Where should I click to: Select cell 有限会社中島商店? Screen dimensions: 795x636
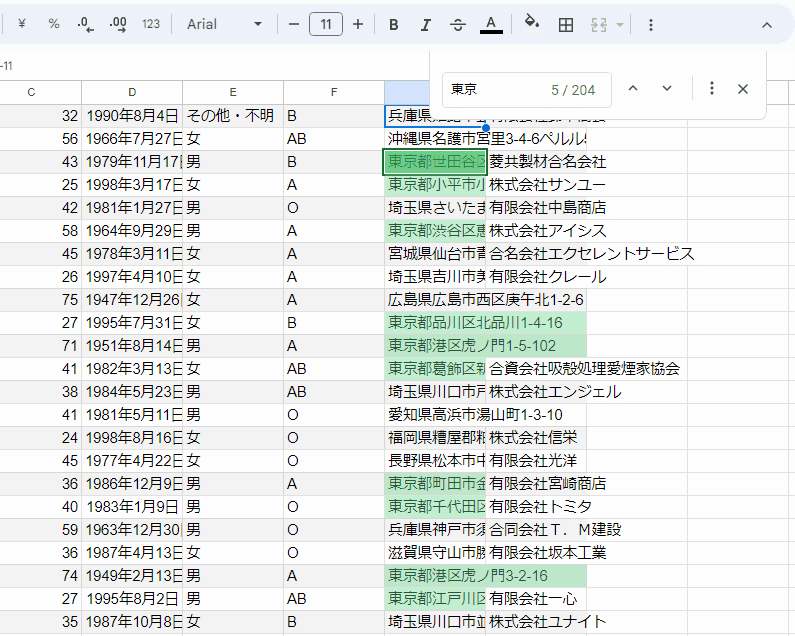[536, 207]
